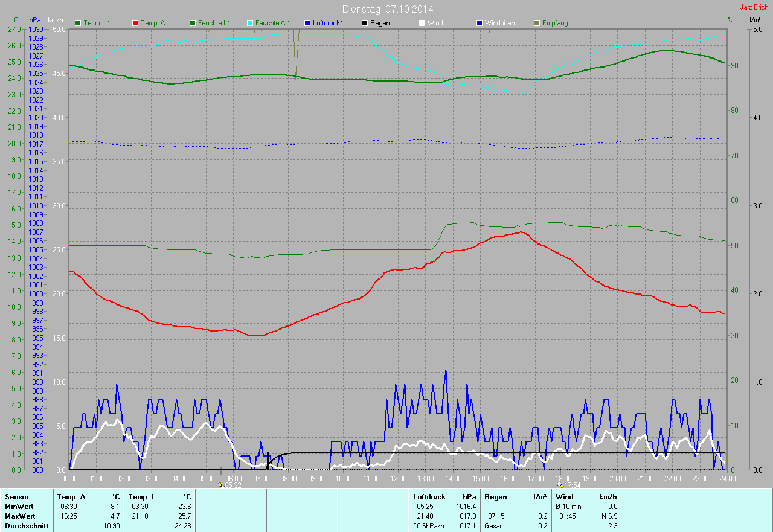Viewport: 773px width, 532px height.
Task: Click the hPa axis unit label
Action: (x=35, y=20)
